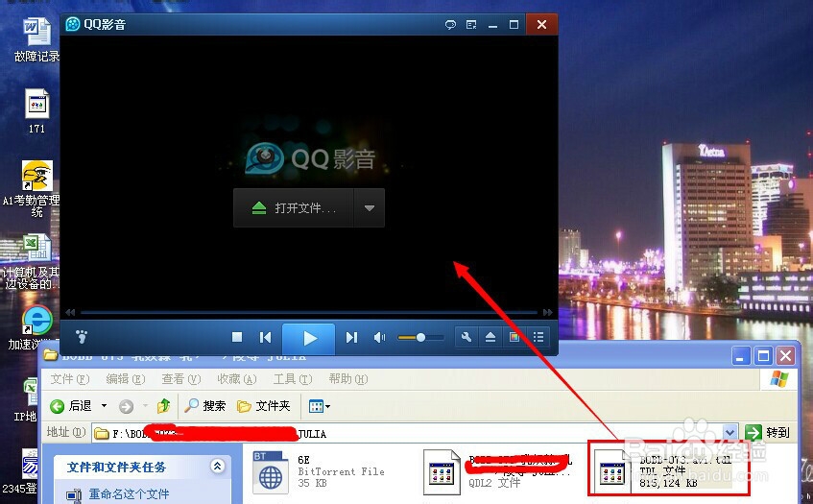Open the 文件(F) menu in Explorer
The image size is (813, 504).
coord(69,379)
